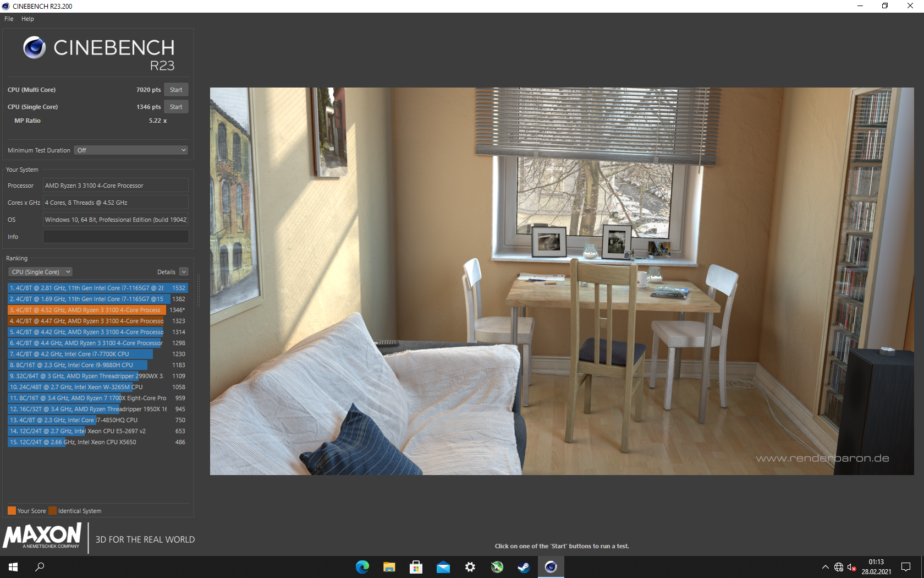Screen dimensions: 924x578
Task: Show hidden system tray icons
Action: tap(825, 567)
